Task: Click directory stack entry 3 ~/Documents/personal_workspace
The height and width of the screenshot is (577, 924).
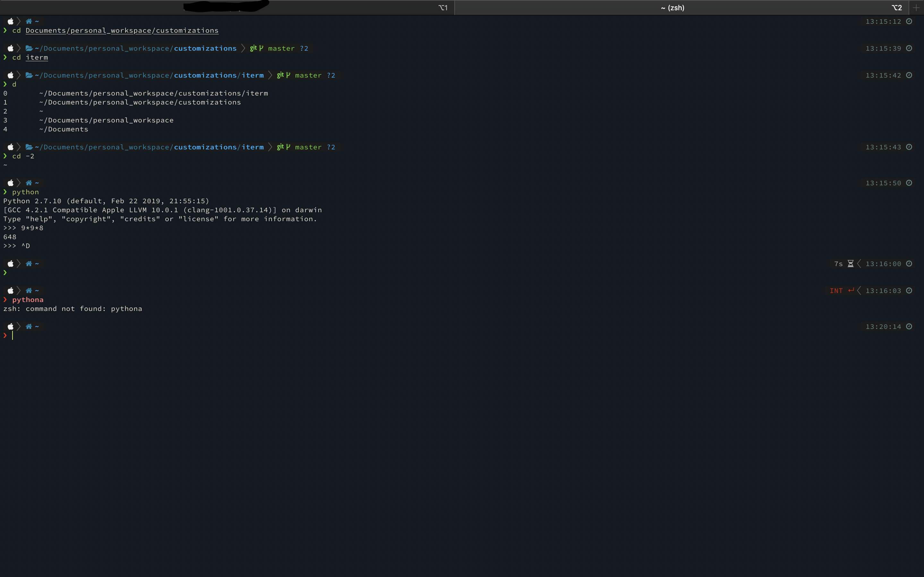Action: click(x=106, y=120)
